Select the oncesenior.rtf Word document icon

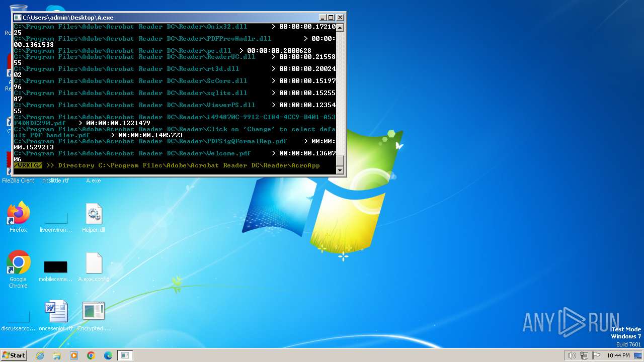(x=56, y=312)
